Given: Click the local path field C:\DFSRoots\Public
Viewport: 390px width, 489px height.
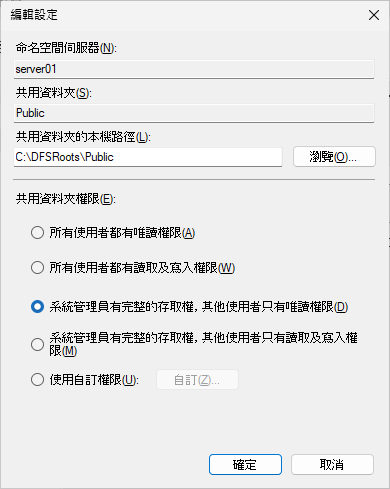Looking at the screenshot, I should point(148,157).
